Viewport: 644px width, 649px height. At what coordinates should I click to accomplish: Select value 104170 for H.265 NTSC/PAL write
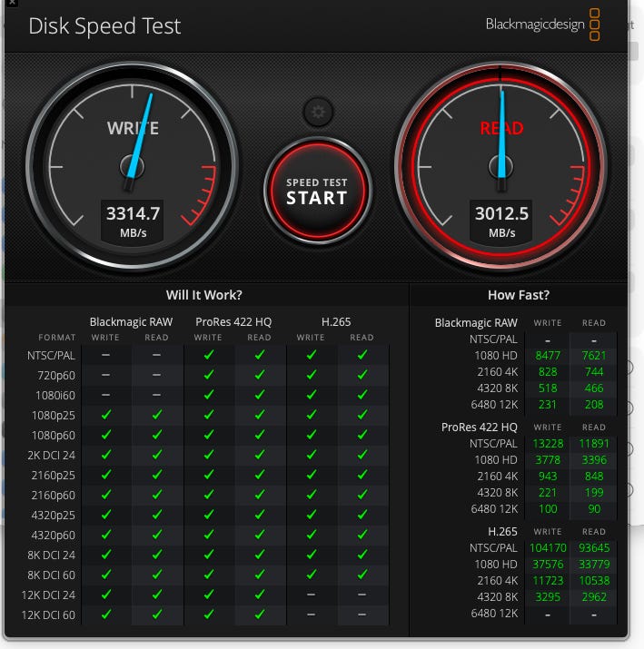(x=548, y=548)
